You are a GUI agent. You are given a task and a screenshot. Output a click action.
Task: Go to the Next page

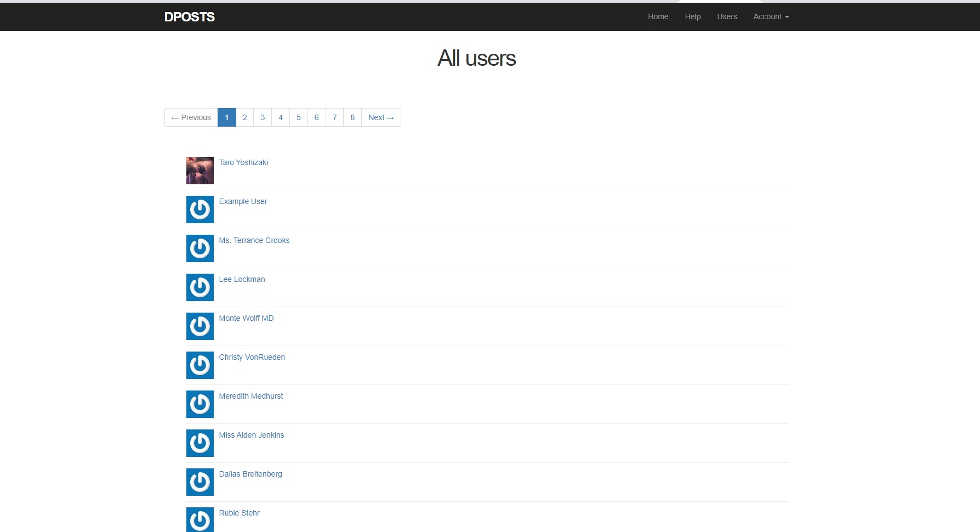click(x=381, y=117)
